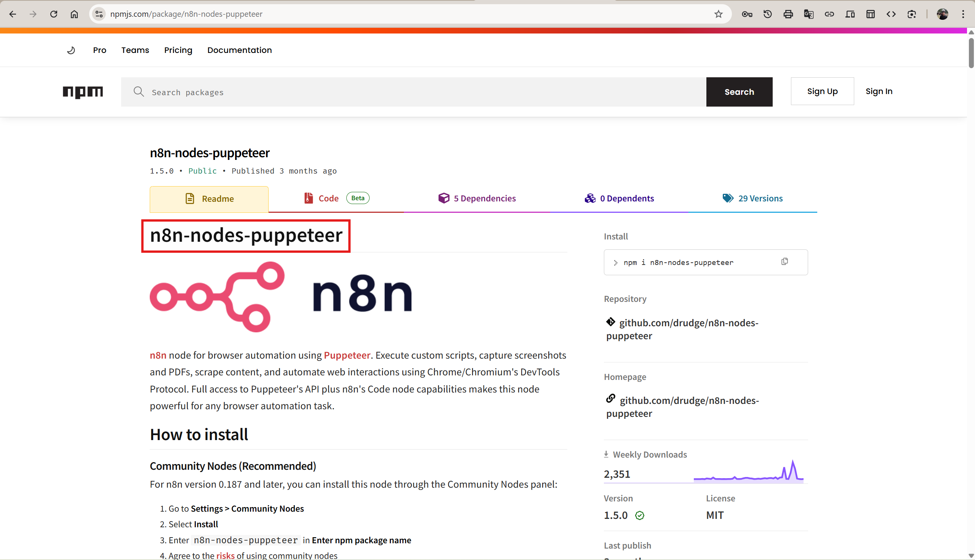Click the npm i n8n-nodes-puppeteer command text
Image resolution: width=975 pixels, height=560 pixels.
[678, 263]
